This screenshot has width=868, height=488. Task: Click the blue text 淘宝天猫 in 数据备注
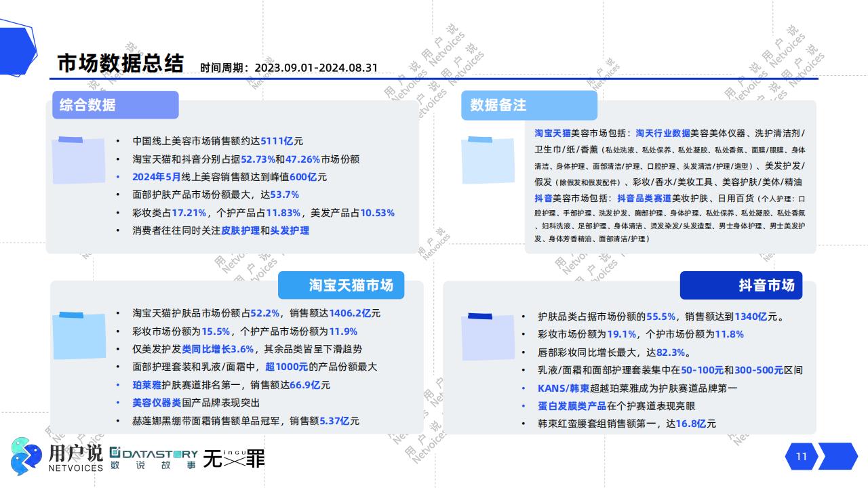coord(553,133)
